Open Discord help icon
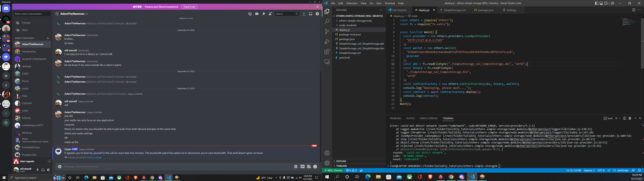 click(x=317, y=14)
